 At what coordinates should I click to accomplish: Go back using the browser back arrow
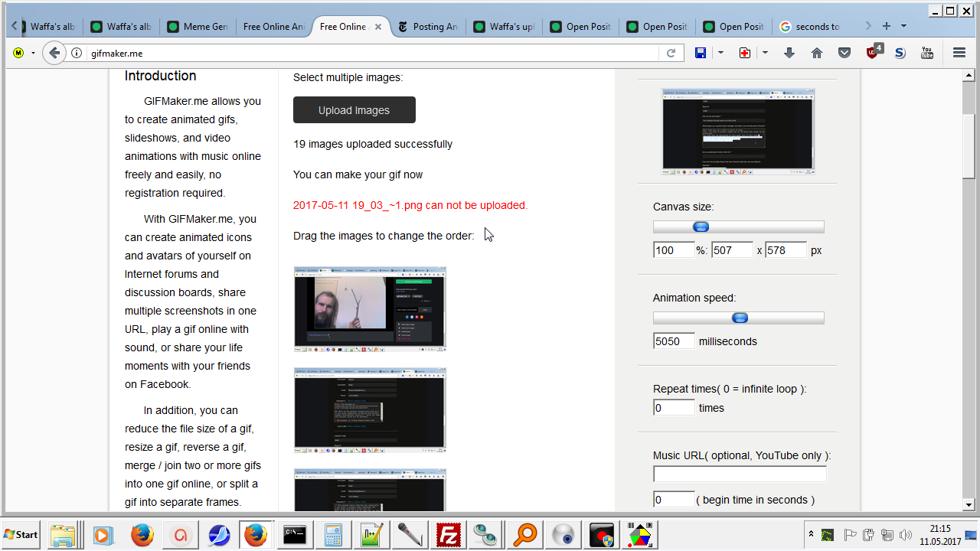[54, 53]
